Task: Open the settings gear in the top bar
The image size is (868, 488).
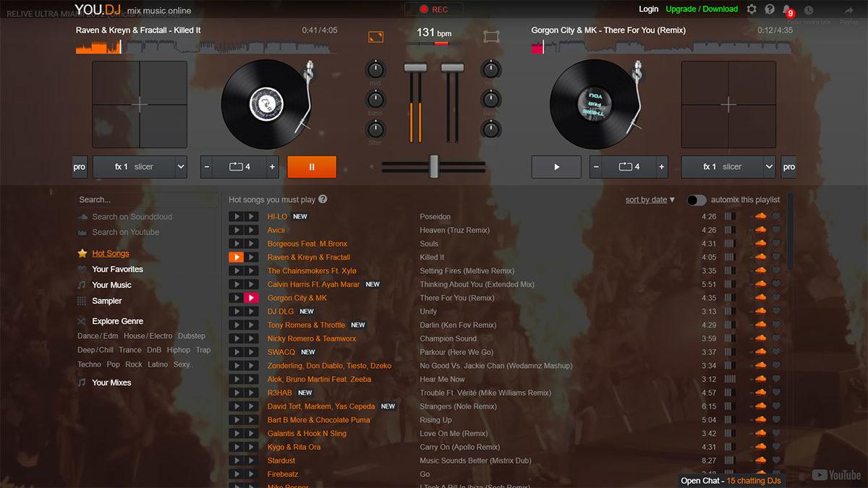Action: pos(750,10)
